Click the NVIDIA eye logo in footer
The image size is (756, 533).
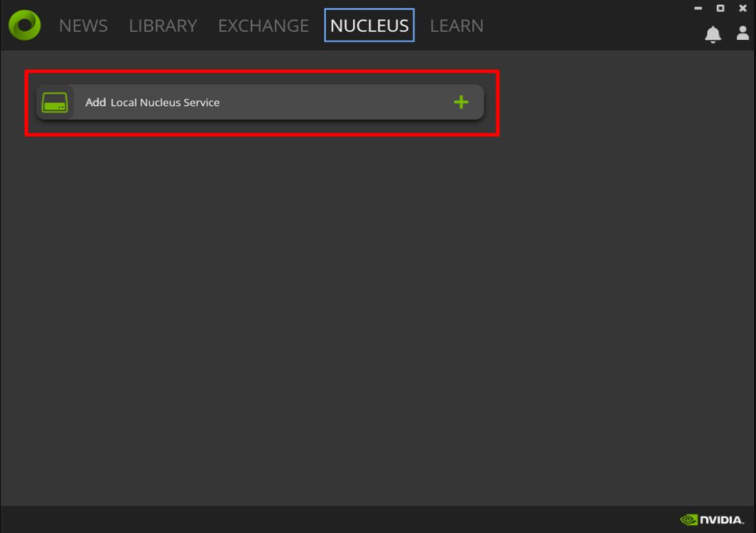point(689,520)
